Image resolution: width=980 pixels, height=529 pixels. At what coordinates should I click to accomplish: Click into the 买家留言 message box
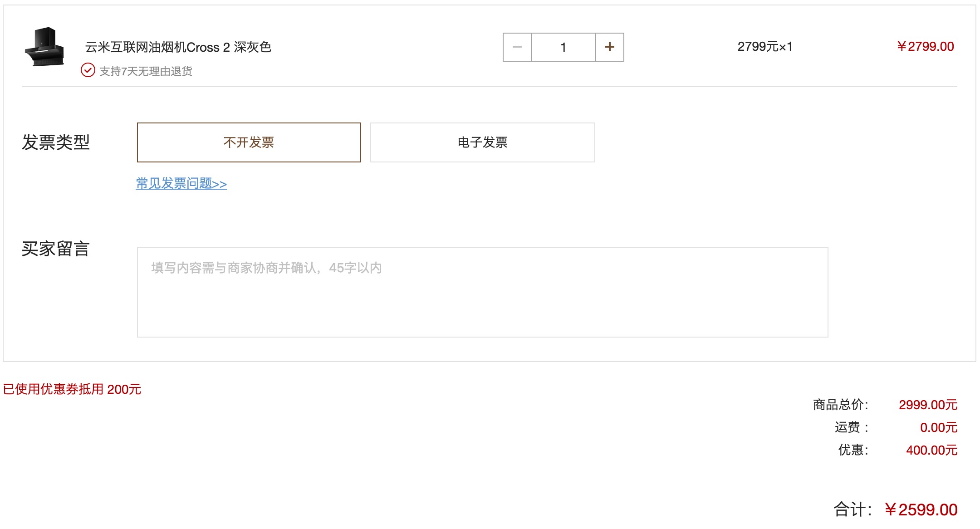[x=483, y=292]
